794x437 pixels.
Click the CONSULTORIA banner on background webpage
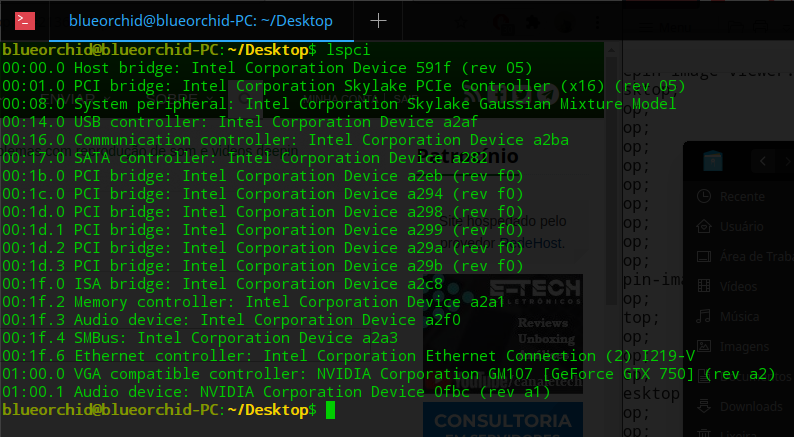[x=502, y=420]
